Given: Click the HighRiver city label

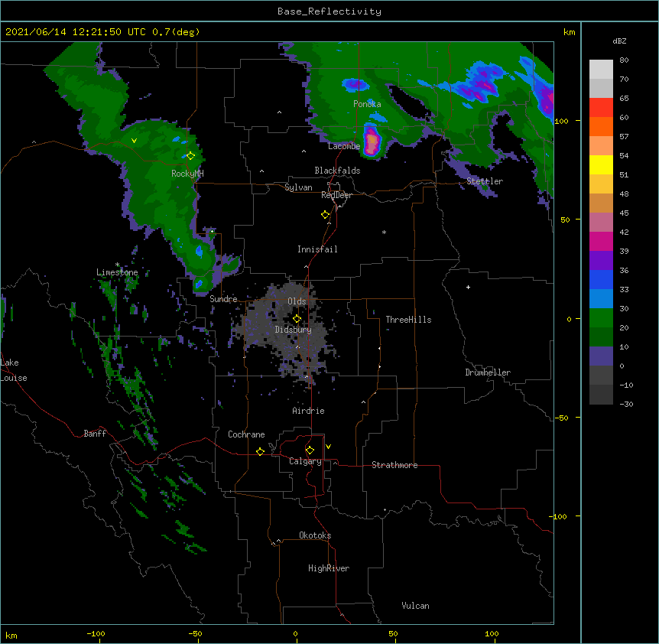Looking at the screenshot, I should pyautogui.click(x=329, y=568).
